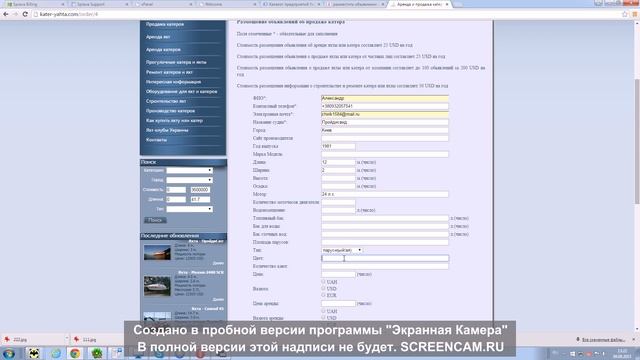Open Интересная информация menu item
This screenshot has height=360, width=640.
(x=173, y=82)
